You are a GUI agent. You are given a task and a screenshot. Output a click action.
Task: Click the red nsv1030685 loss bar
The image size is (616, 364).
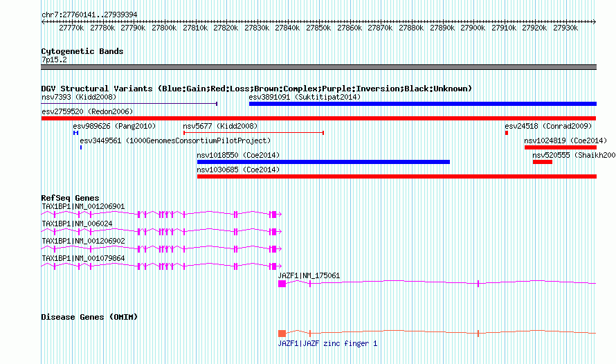click(x=397, y=176)
